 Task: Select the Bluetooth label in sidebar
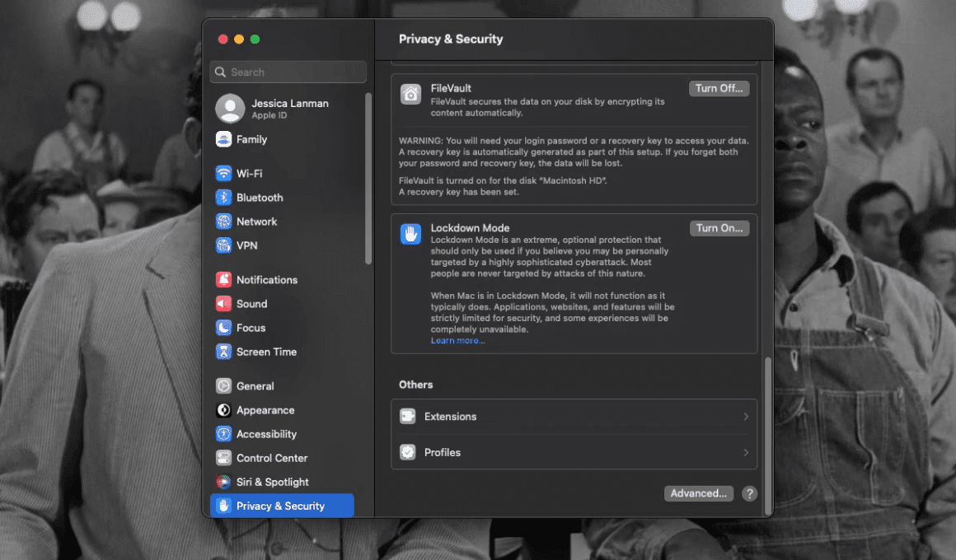pyautogui.click(x=260, y=198)
